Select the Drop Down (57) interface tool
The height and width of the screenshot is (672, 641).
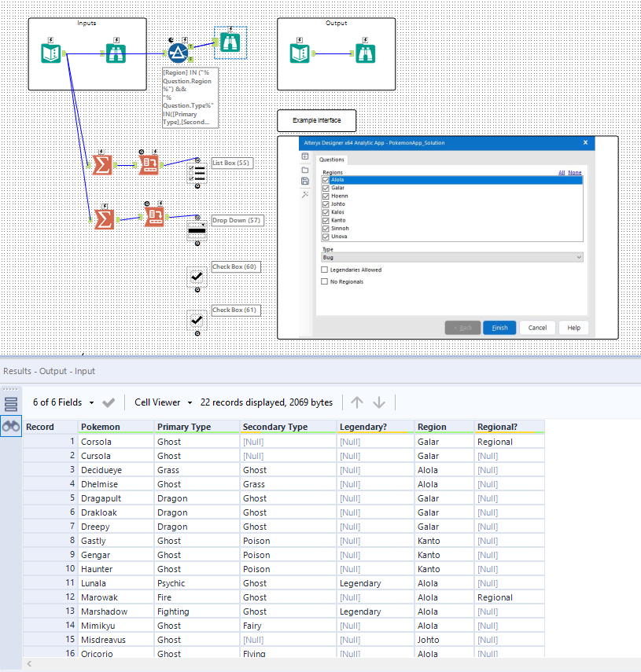coord(197,230)
